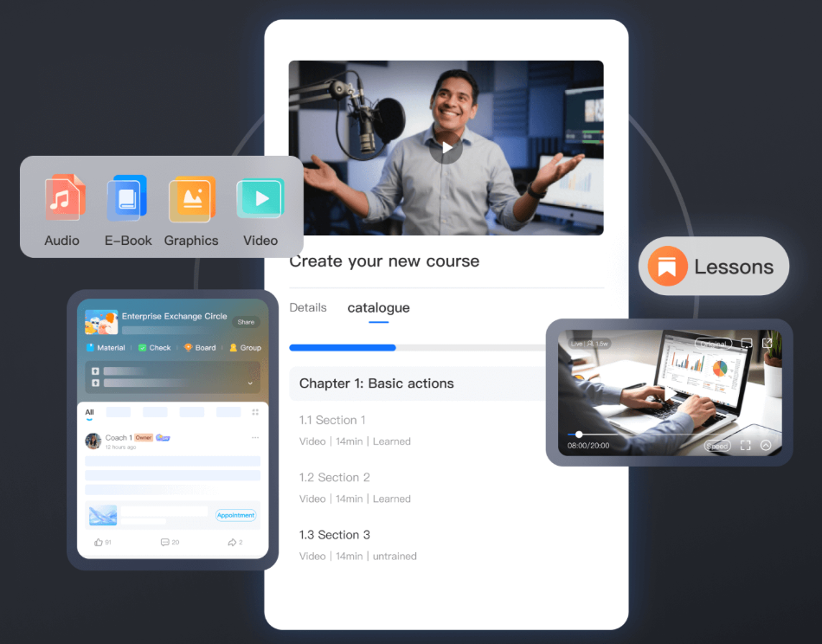The width and height of the screenshot is (822, 644).
Task: Select the Audio content type icon
Action: click(x=63, y=198)
